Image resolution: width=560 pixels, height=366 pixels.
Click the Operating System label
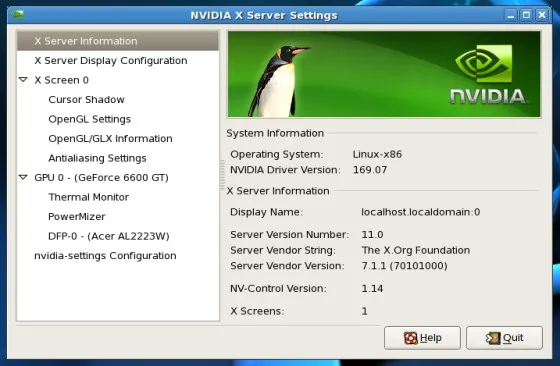(x=276, y=154)
